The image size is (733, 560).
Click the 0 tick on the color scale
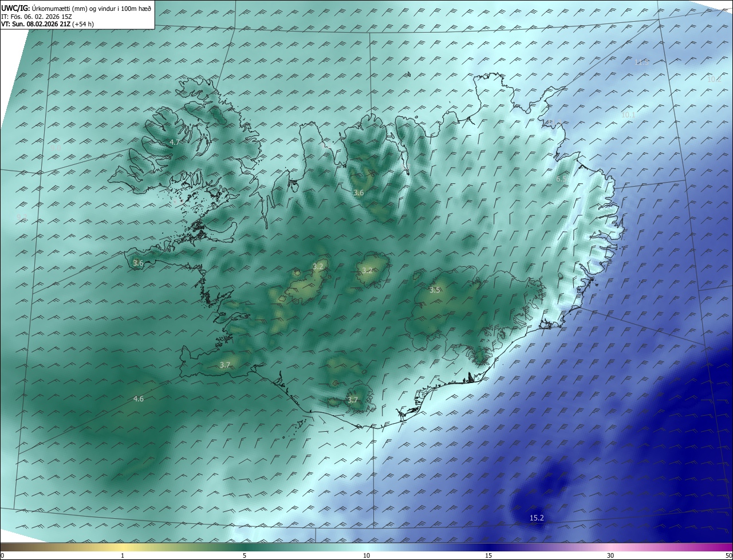point(2,555)
